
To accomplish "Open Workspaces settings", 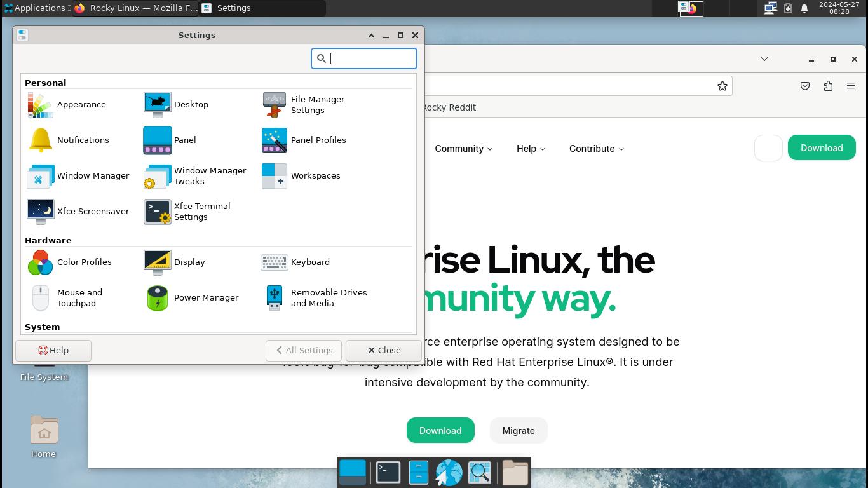I will (x=301, y=176).
